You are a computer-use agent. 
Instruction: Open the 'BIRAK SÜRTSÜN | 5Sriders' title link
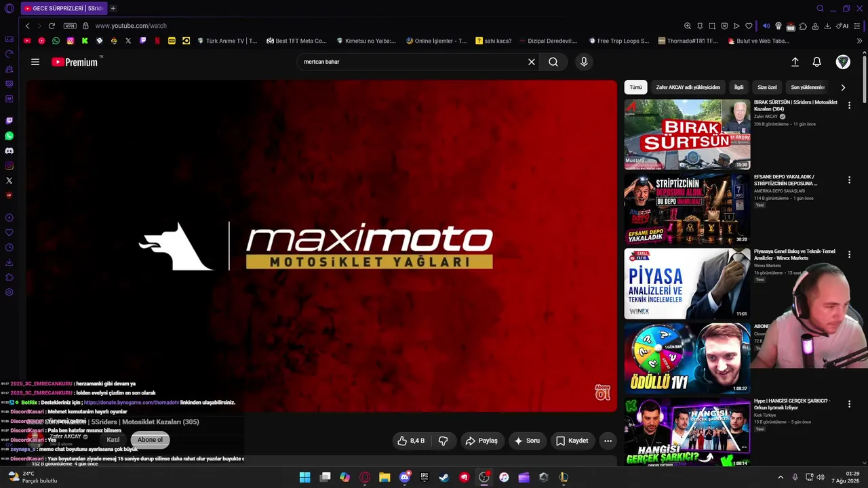[x=795, y=106]
